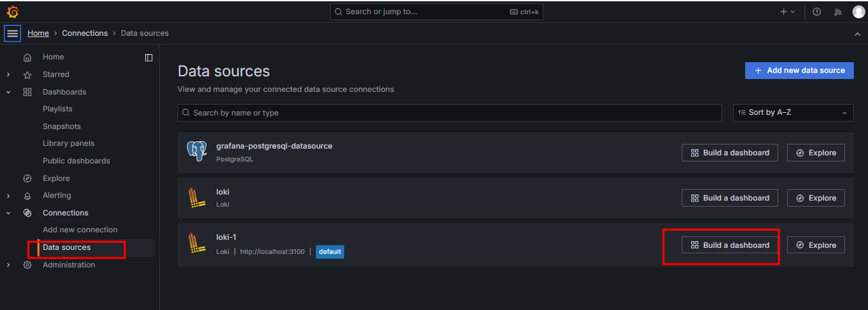Explore the loki-1 data source

pyautogui.click(x=816, y=245)
